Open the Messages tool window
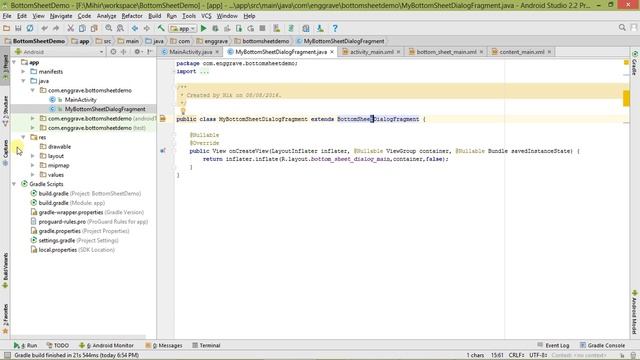Image resolution: width=640 pixels, height=360 pixels. [x=164, y=345]
